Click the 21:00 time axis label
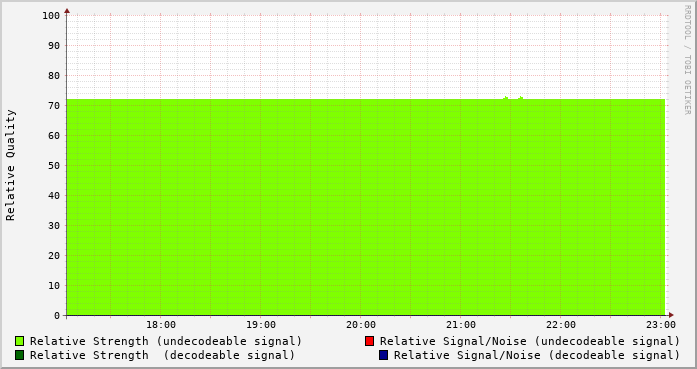697x369 pixels. (x=461, y=325)
